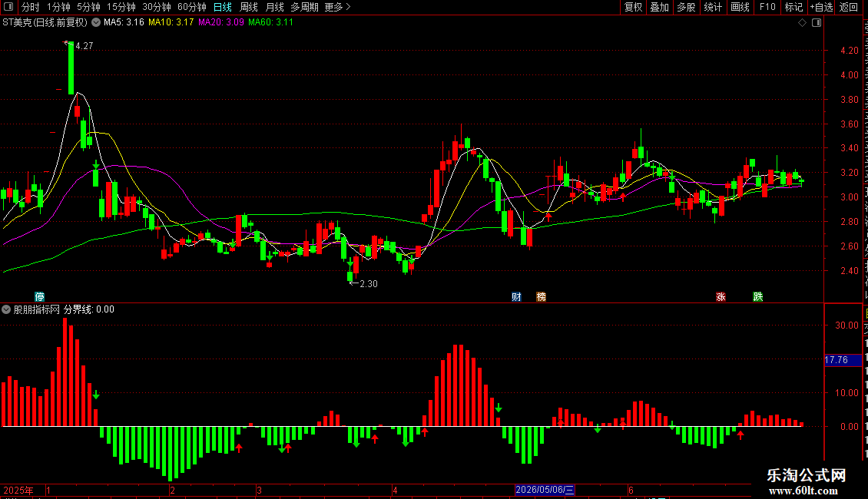Click the red 涨 marker icon

click(721, 297)
